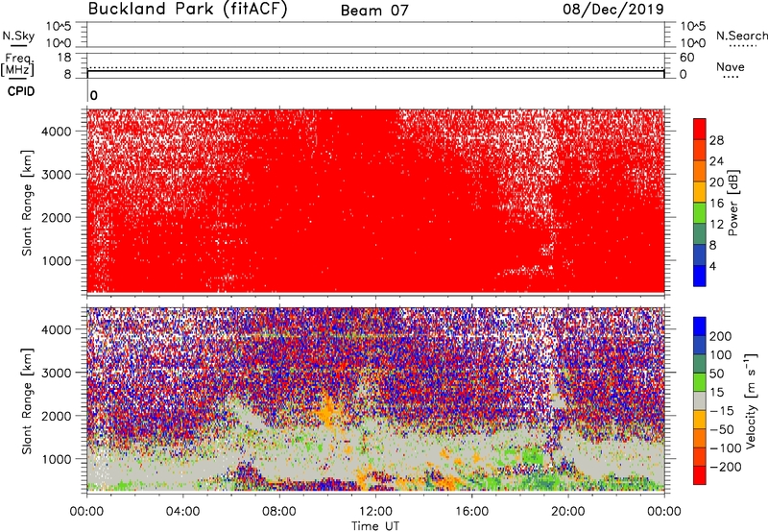
Task: Click the blue bottom of power colorbar
Action: pos(700,276)
